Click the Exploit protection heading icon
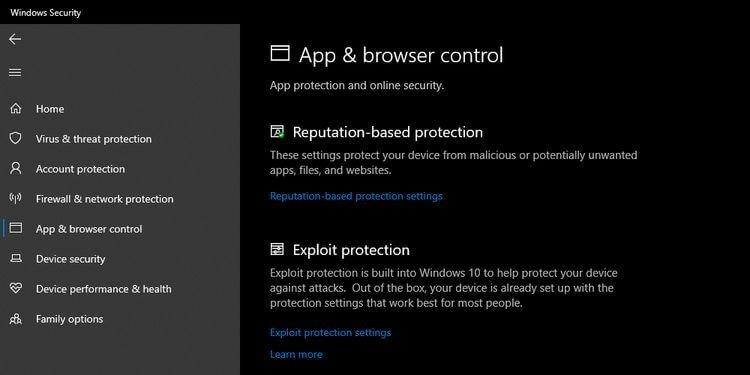This screenshot has width=750, height=375. (277, 249)
